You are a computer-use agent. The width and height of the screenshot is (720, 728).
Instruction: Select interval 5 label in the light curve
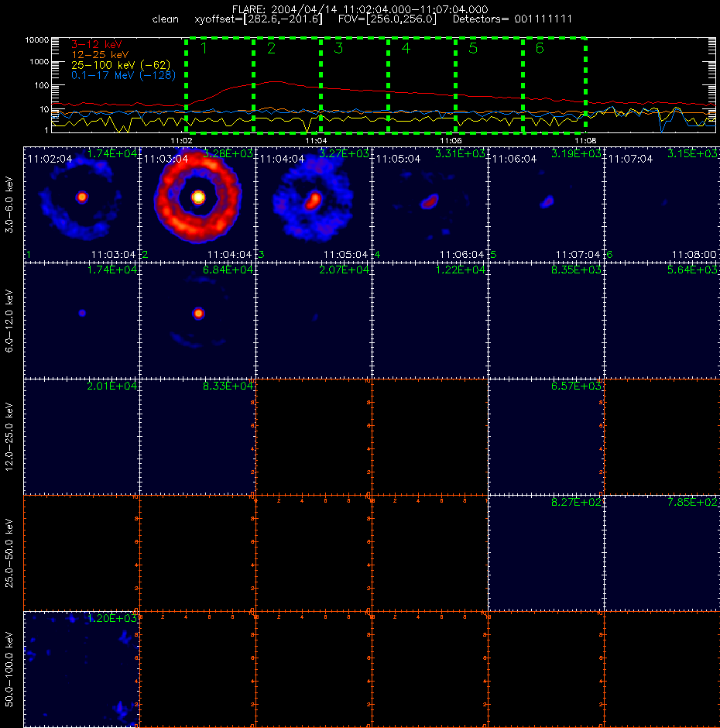point(473,48)
